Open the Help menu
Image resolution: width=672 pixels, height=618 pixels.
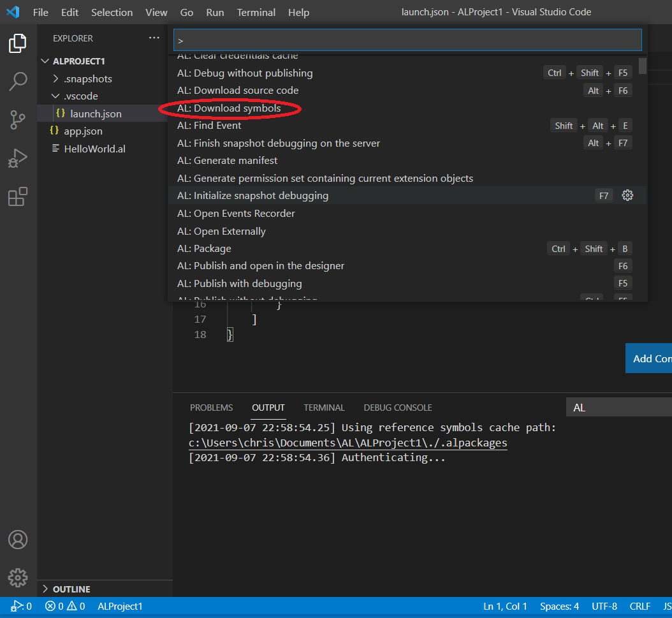(299, 12)
